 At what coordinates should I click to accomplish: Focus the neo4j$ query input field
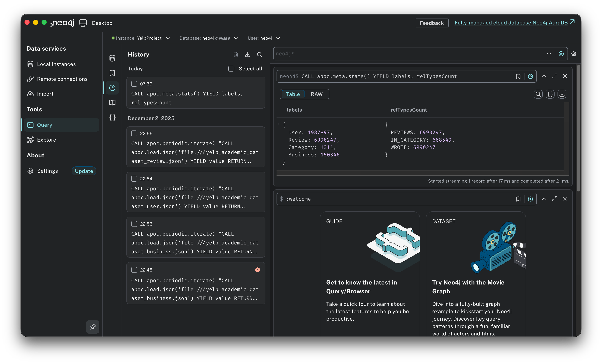[x=403, y=54]
